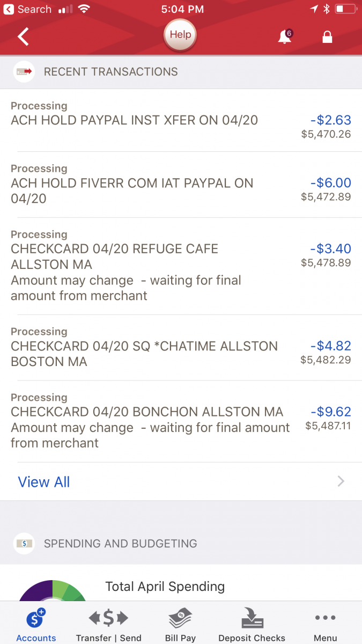Expand View All with right chevron
This screenshot has height=644, width=362.
tap(341, 481)
